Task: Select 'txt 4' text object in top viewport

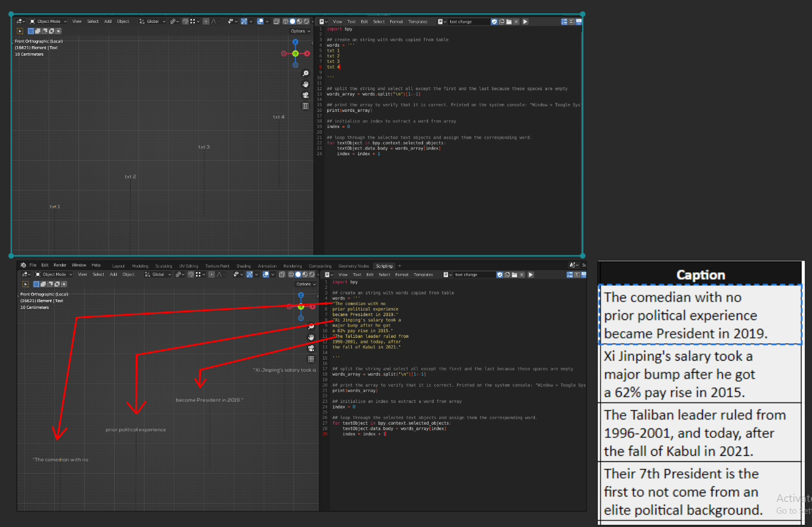Action: coord(278,117)
